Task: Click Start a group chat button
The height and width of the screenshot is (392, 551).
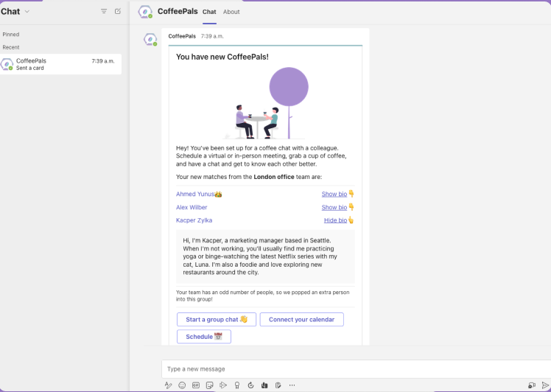Action: 217,320
